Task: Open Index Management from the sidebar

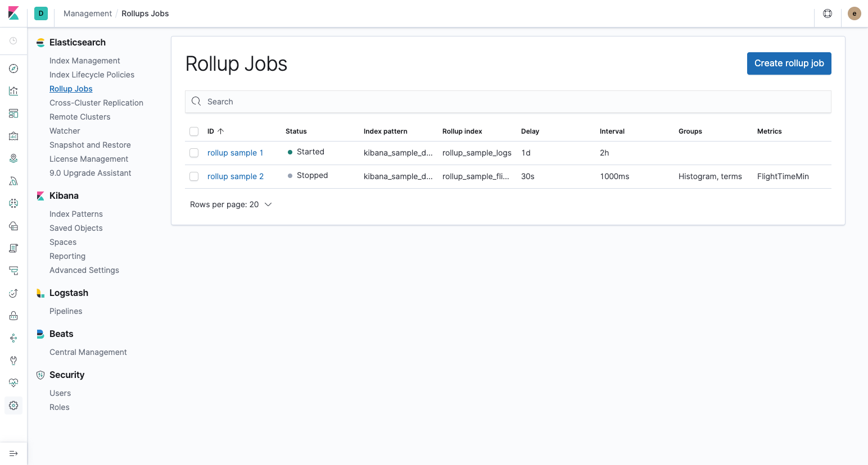Action: (x=84, y=60)
